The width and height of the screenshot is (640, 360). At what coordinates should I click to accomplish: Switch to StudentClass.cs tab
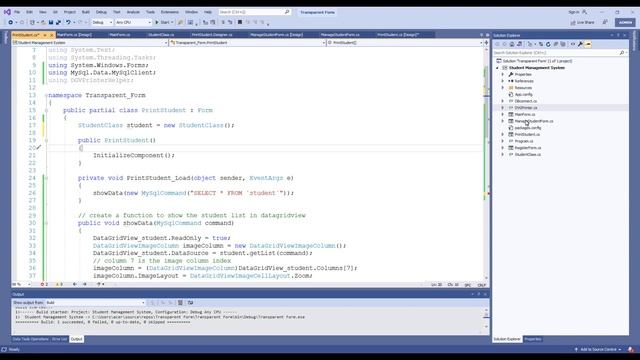pos(161,35)
